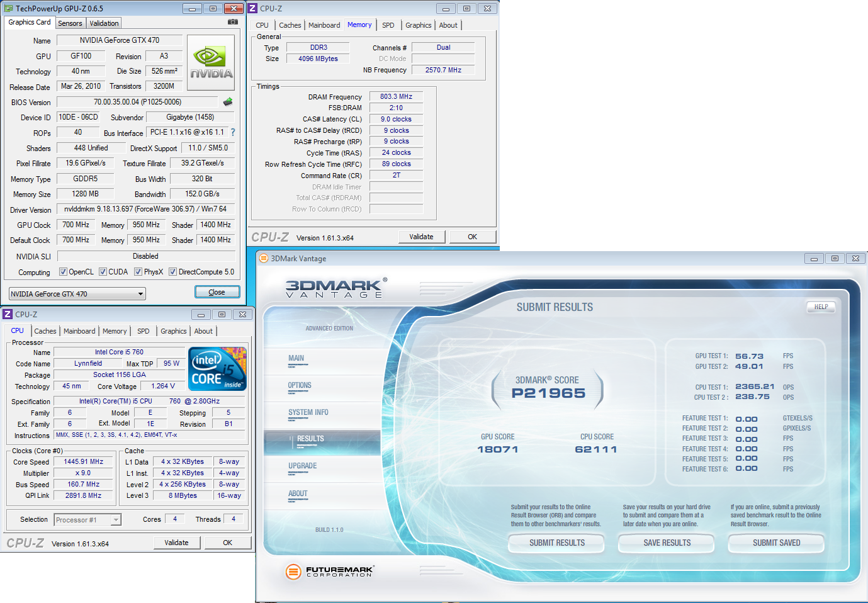Click the 3DMark score P21965
The height and width of the screenshot is (603, 868).
[x=548, y=393]
